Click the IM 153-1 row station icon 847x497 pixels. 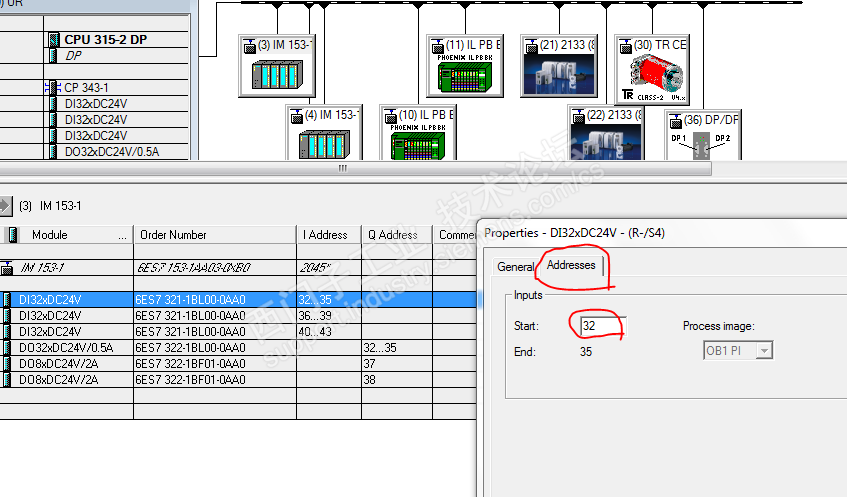click(7, 268)
